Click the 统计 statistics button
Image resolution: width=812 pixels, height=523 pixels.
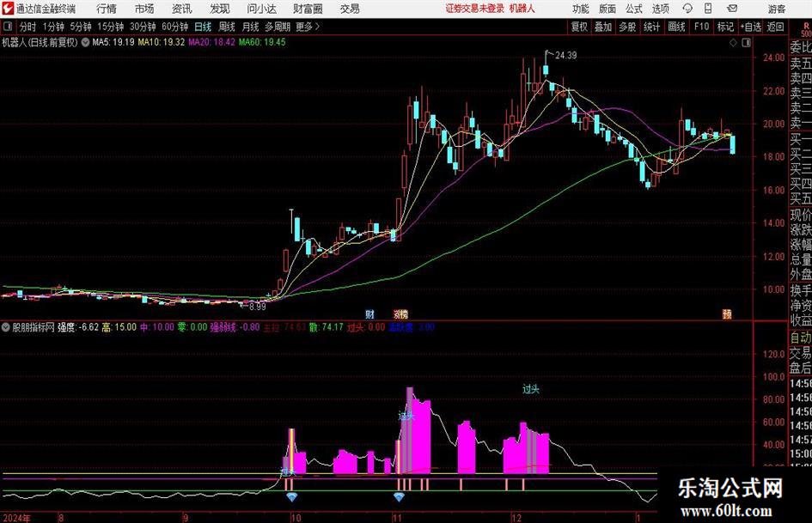(x=651, y=27)
